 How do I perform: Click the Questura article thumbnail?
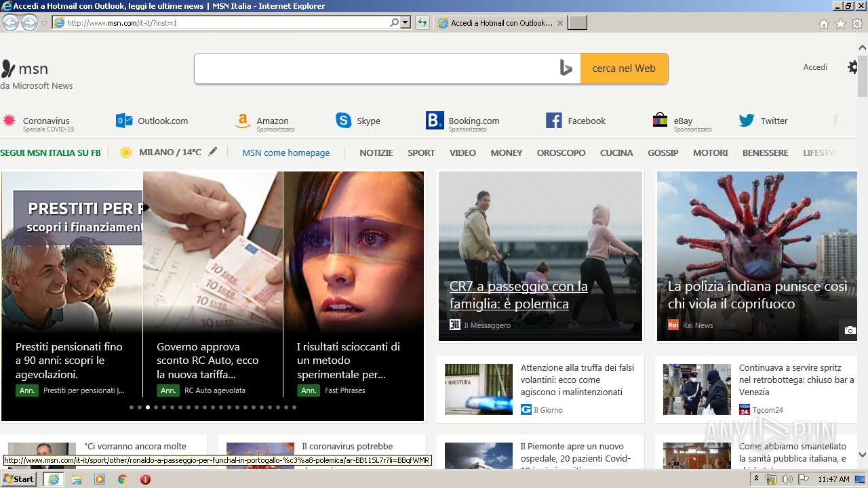click(x=479, y=389)
